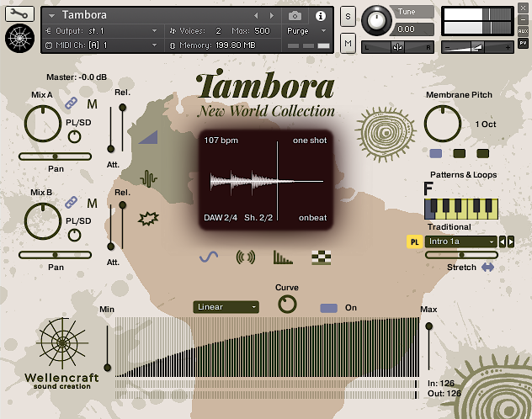Expand the Tambora instrument name menu
Viewport: 532px width, 419px height.
[51, 16]
